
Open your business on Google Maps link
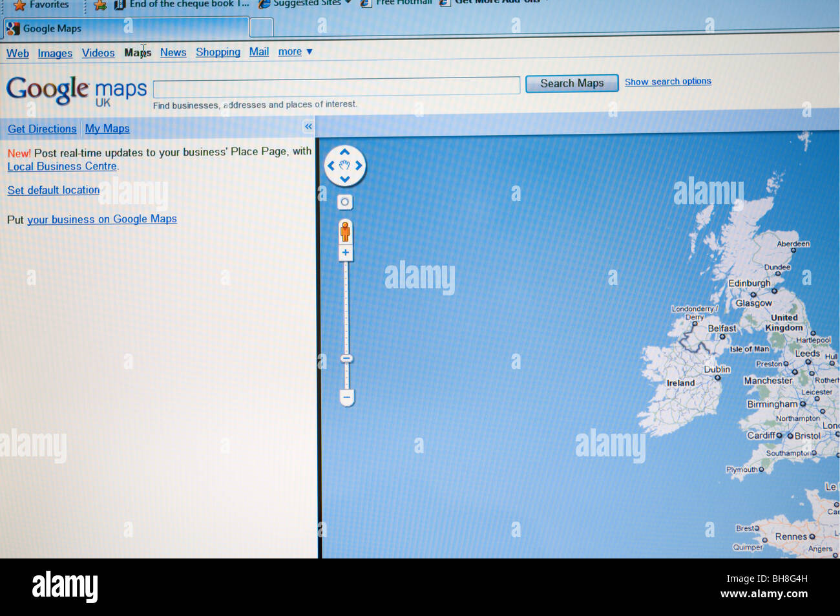pyautogui.click(x=102, y=219)
